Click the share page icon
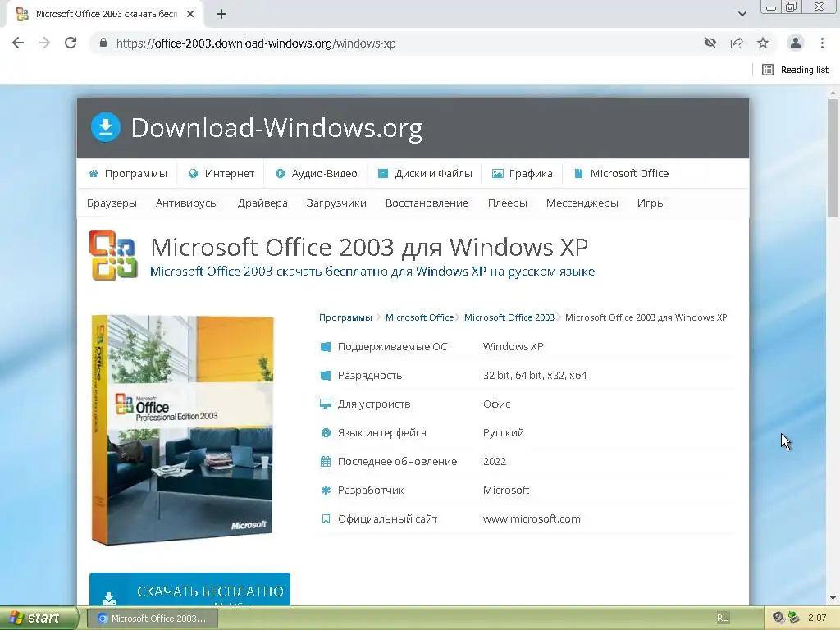This screenshot has width=840, height=630. click(737, 43)
